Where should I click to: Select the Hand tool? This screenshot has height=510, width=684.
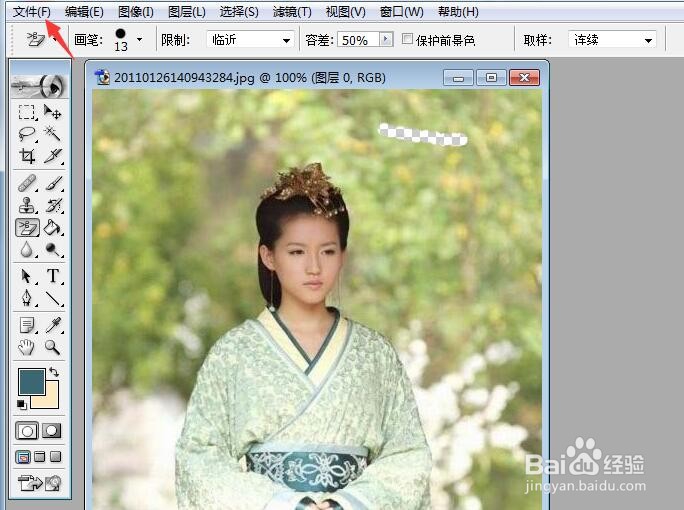[x=27, y=347]
